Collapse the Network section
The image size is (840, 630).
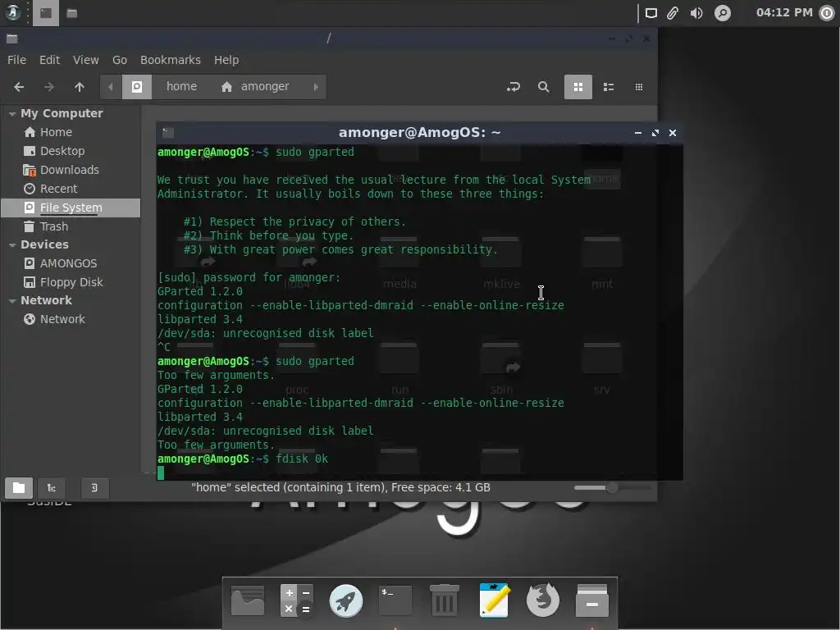(x=11, y=300)
